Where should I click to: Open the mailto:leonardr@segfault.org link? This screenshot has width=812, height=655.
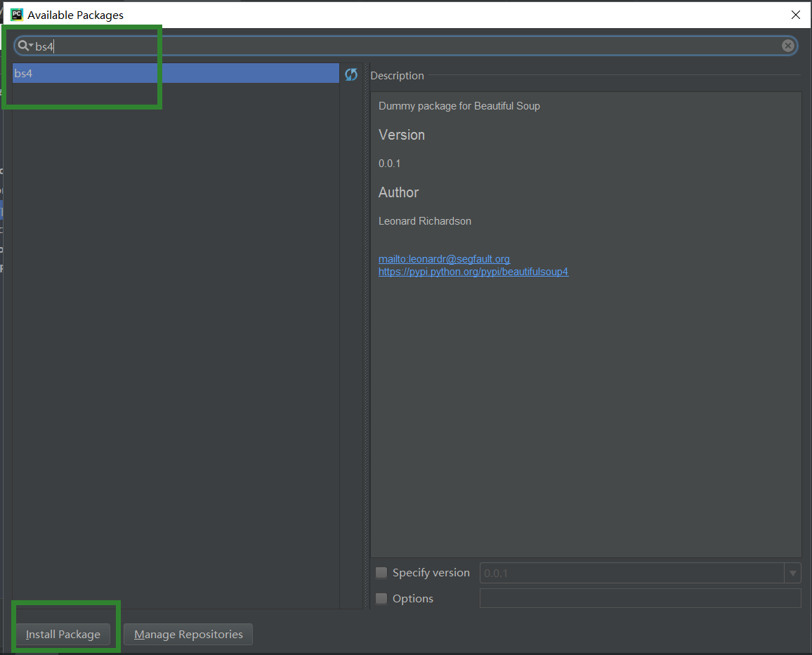point(444,258)
